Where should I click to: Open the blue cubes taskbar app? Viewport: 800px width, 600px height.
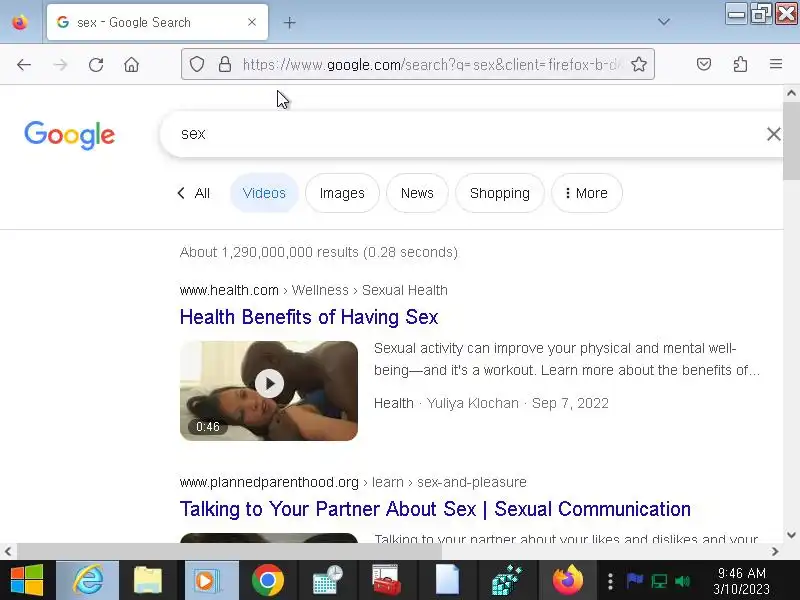tap(507, 580)
